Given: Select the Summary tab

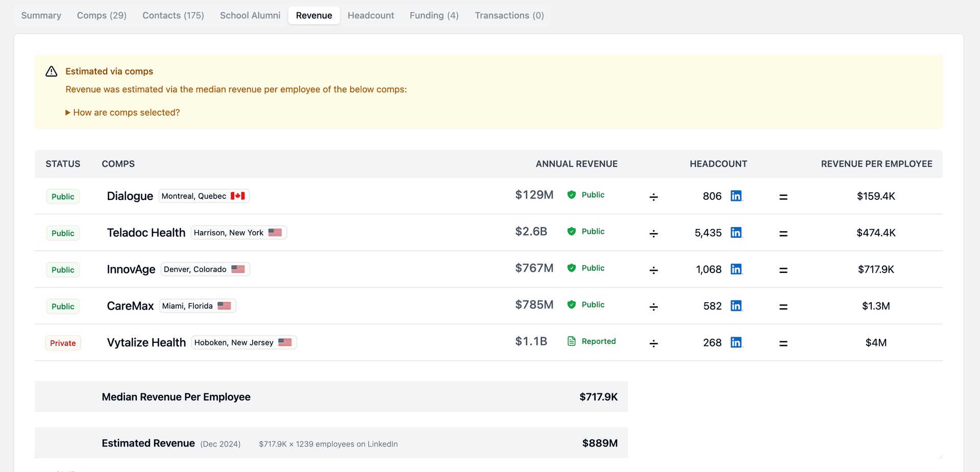Looking at the screenshot, I should (41, 15).
